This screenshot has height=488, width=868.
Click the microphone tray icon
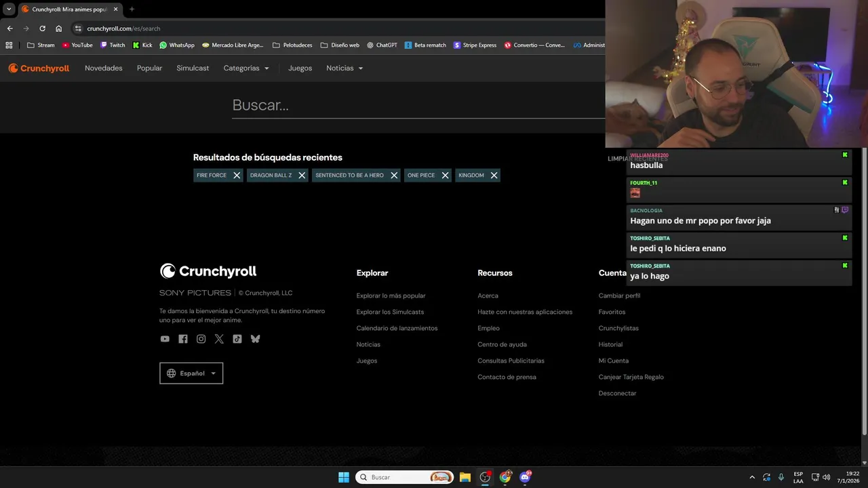pyautogui.click(x=781, y=477)
